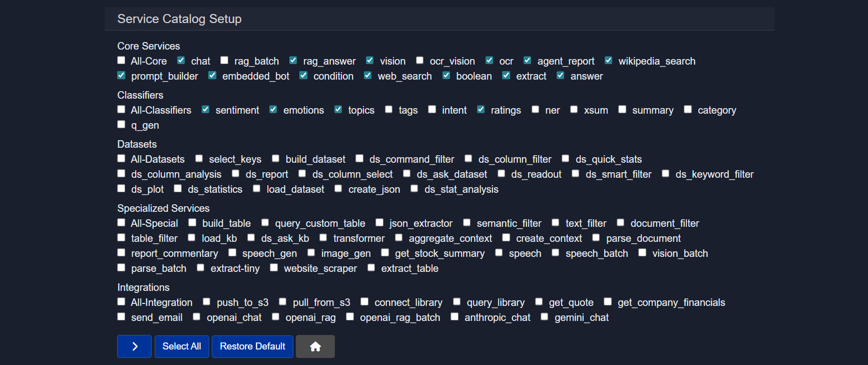Check the get_company_financials checkbox

tap(608, 302)
